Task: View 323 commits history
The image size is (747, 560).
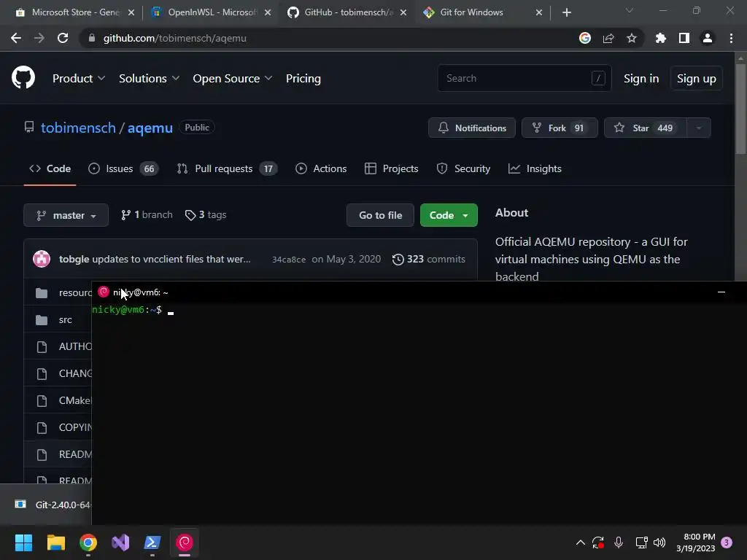Action: [x=428, y=259]
